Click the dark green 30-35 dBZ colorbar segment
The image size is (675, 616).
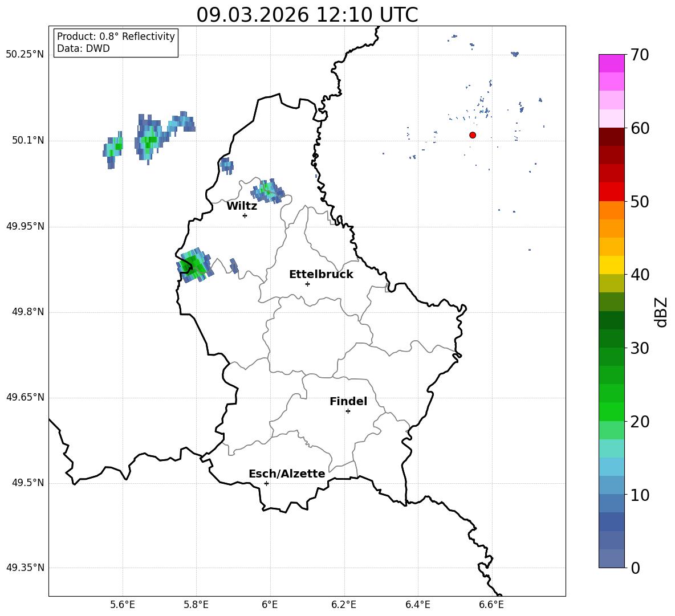611,320
